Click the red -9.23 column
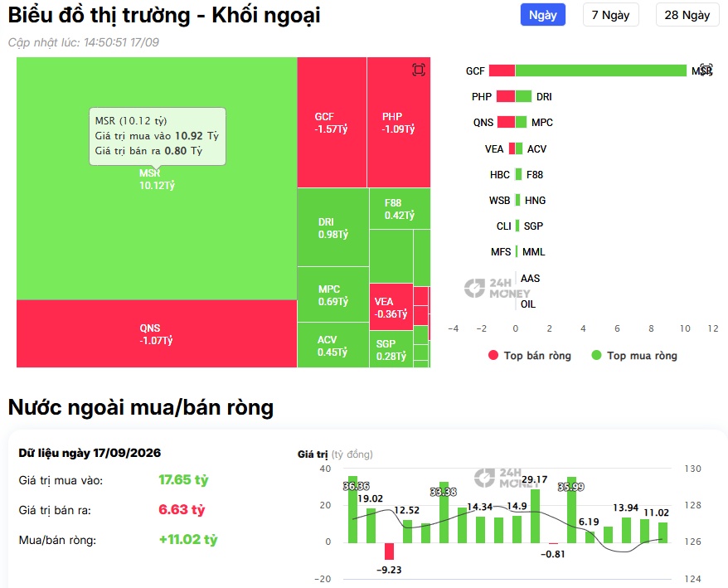 [x=389, y=552]
